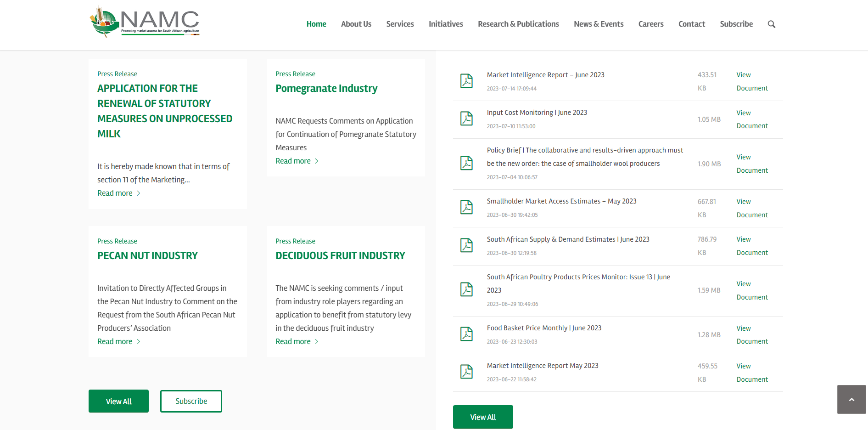Open the Initiatives menu item
Image resolution: width=868 pixels, height=430 pixels.
tap(446, 24)
